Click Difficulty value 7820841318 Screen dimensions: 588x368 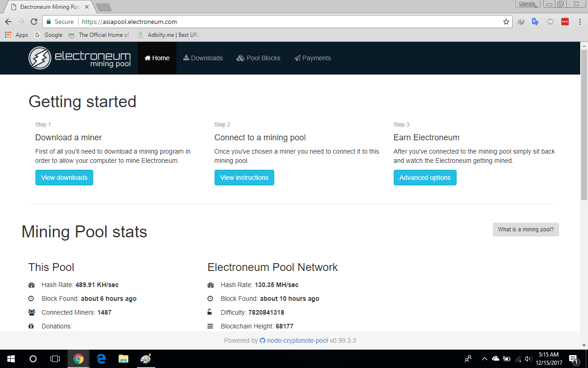pyautogui.click(x=266, y=312)
